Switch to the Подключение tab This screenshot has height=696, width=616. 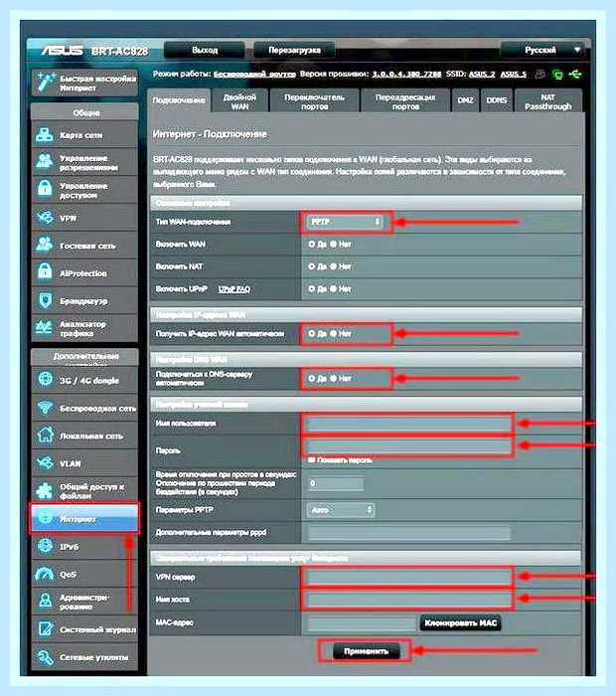(x=179, y=100)
